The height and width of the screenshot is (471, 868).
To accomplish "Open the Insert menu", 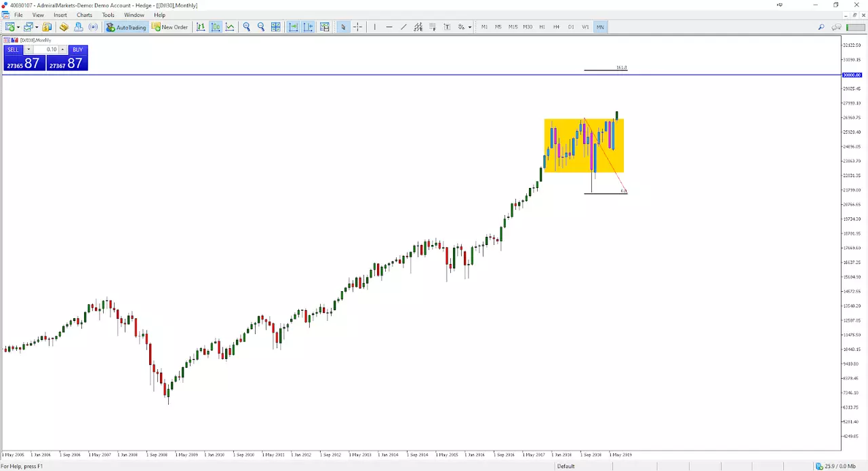I will (60, 15).
